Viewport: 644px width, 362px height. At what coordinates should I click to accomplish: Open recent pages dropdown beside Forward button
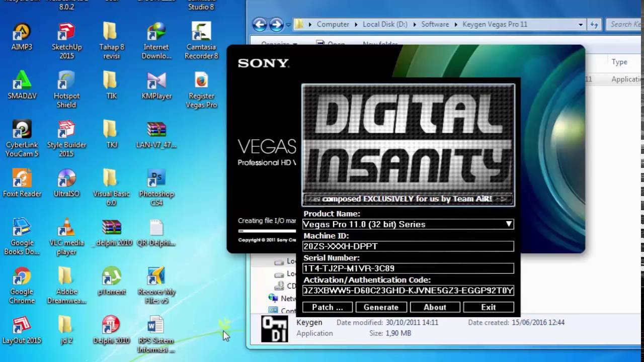[288, 24]
